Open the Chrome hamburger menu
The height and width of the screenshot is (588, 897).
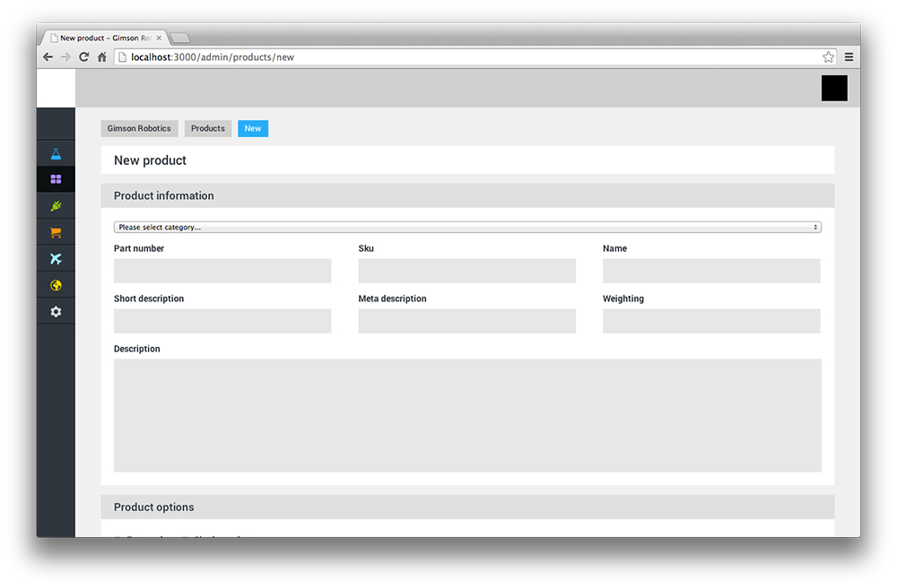tap(849, 57)
